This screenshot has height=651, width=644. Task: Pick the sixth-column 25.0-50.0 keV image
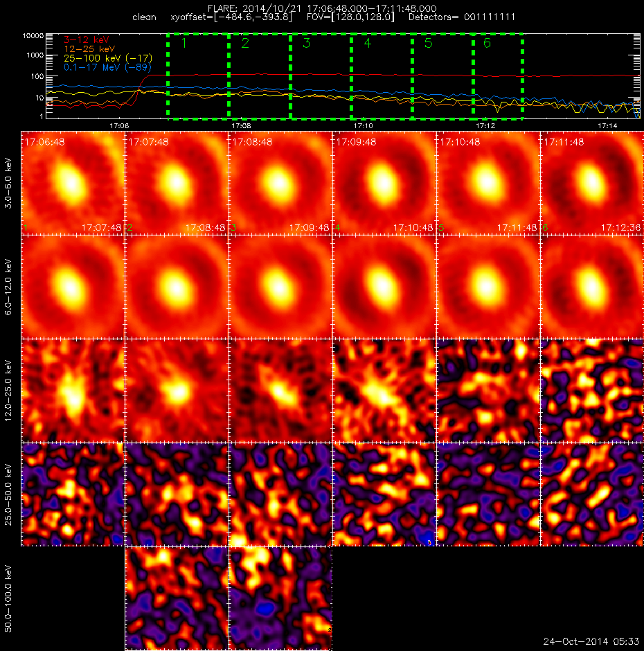point(592,494)
